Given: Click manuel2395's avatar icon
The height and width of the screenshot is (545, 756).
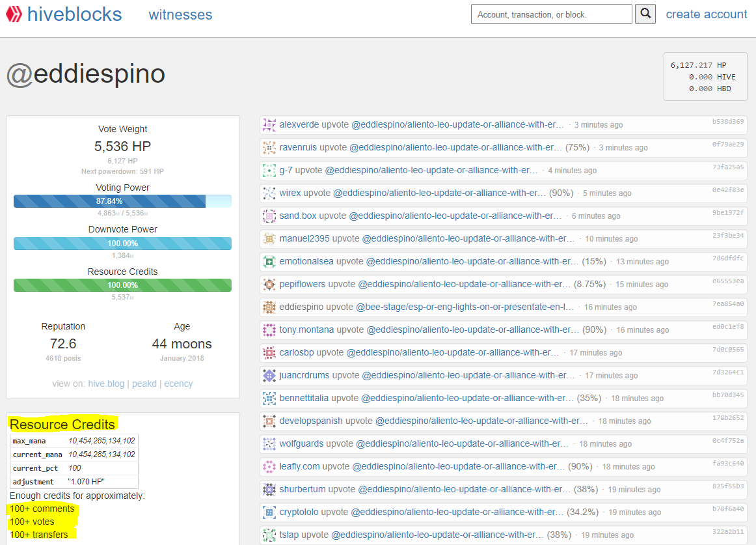Looking at the screenshot, I should (269, 238).
